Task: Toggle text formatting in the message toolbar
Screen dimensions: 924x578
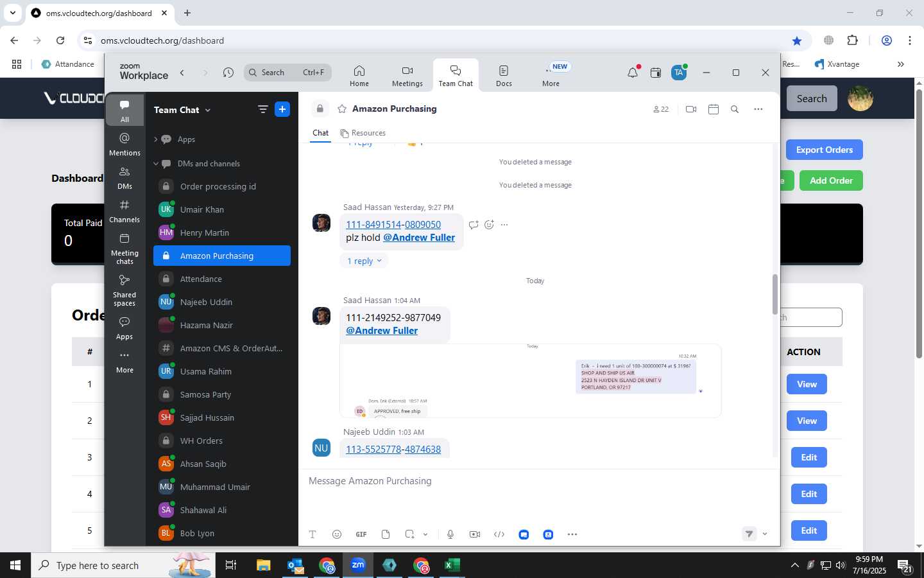Action: (x=312, y=534)
